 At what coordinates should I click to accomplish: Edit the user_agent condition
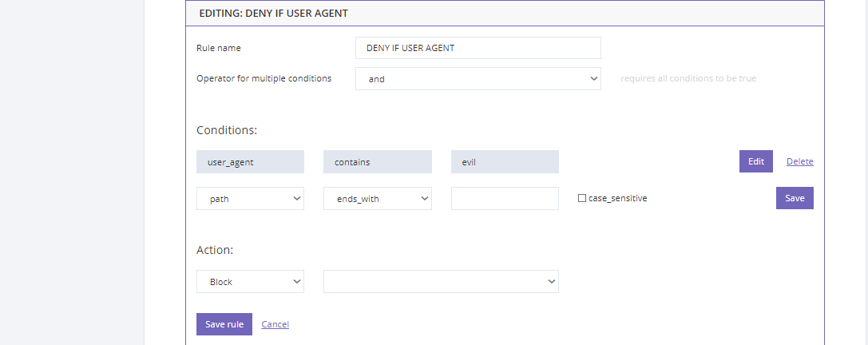click(755, 161)
